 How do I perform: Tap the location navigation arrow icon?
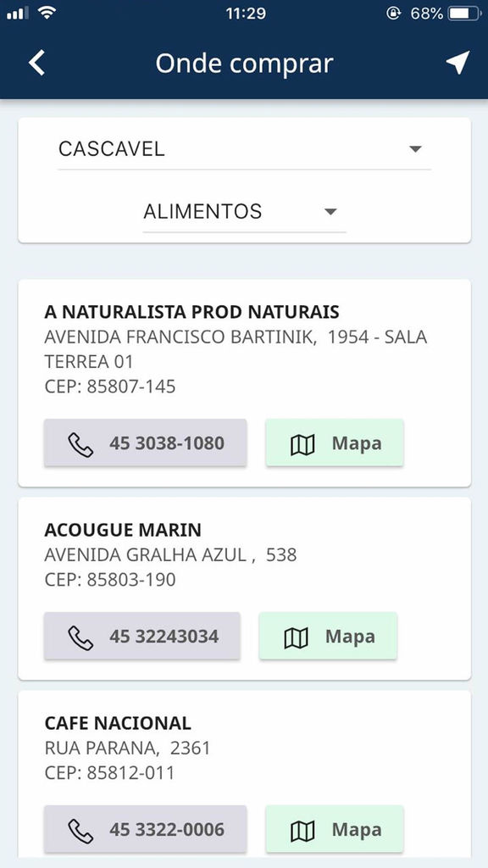[x=457, y=63]
